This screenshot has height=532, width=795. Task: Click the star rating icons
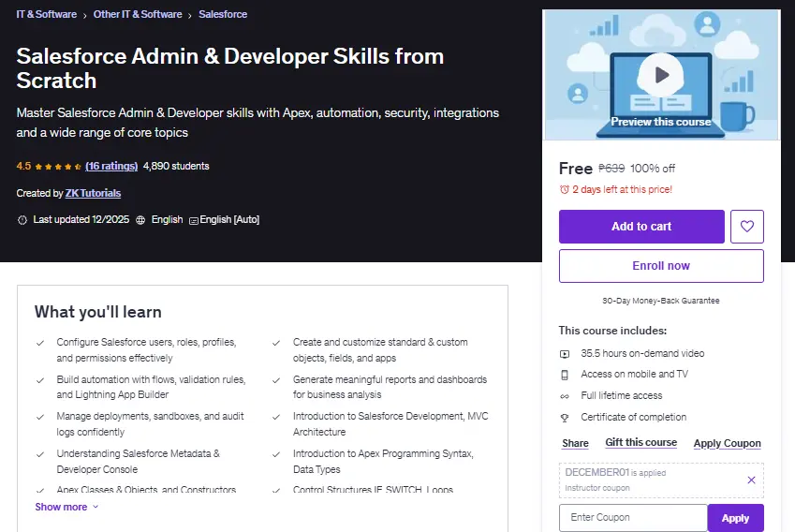(58, 167)
